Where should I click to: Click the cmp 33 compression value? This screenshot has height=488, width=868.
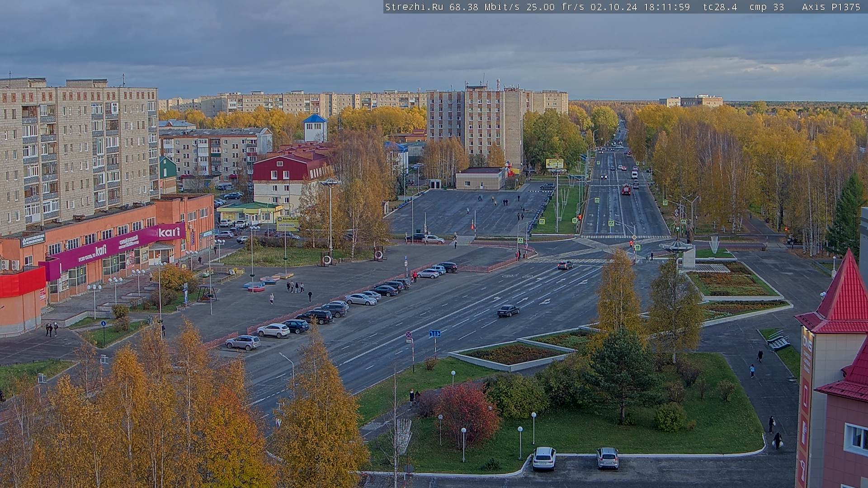coord(767,7)
